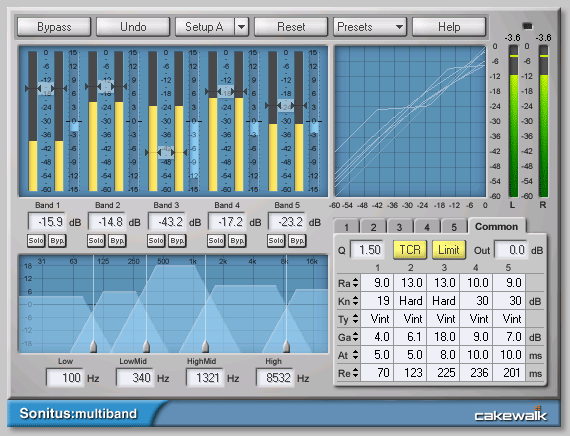Switch to band tab 3
Image resolution: width=570 pixels, height=436 pixels.
[x=400, y=227]
